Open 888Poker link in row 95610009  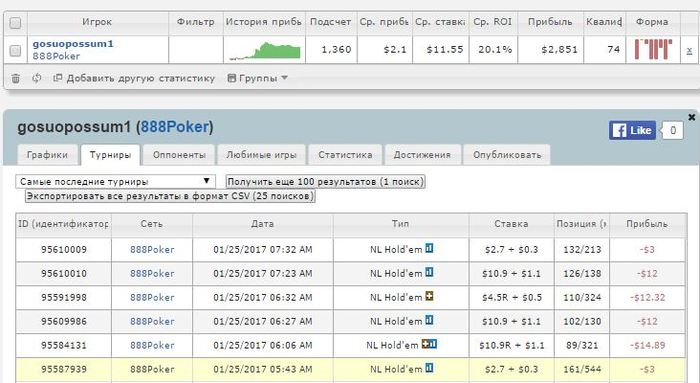click(x=152, y=250)
